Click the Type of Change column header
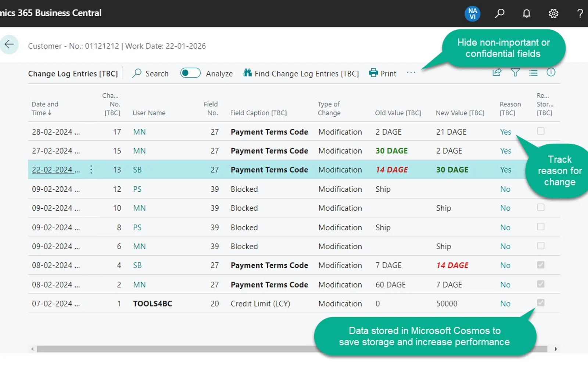The image size is (588, 368). point(329,109)
